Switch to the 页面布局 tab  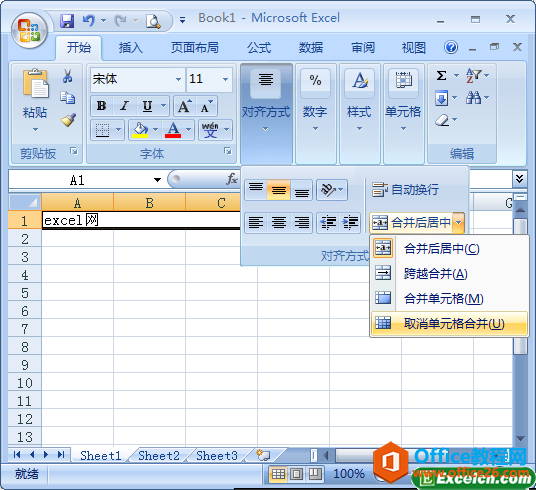195,48
